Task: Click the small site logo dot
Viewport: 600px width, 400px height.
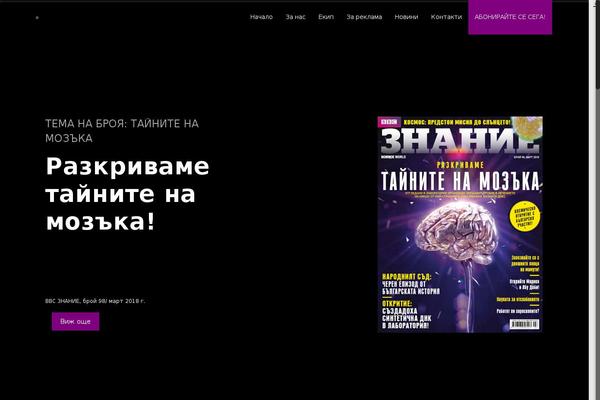Action: pos(37,18)
